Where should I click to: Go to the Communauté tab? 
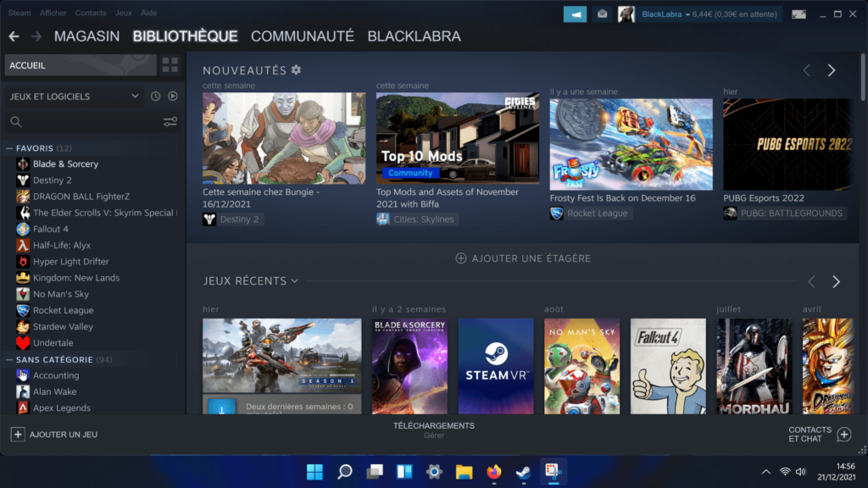(303, 36)
